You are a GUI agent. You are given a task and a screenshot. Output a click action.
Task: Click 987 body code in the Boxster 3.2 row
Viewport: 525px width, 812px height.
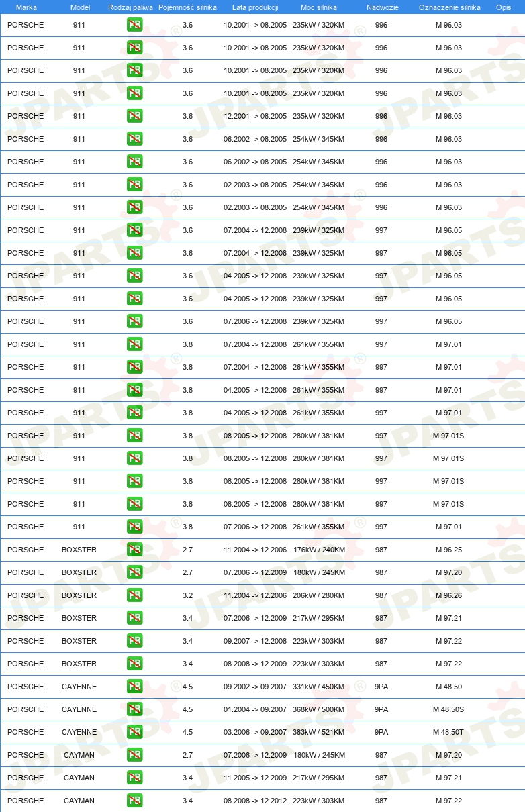(x=381, y=595)
